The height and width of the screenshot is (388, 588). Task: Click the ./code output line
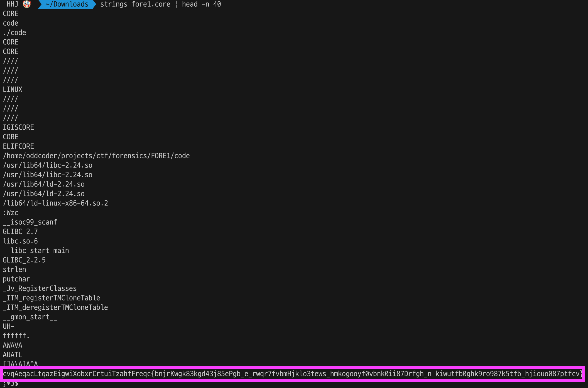click(x=14, y=33)
